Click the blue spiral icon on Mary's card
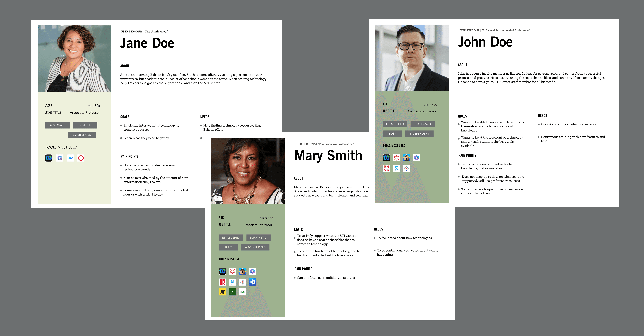Image resolution: width=644 pixels, height=336 pixels. tap(252, 282)
